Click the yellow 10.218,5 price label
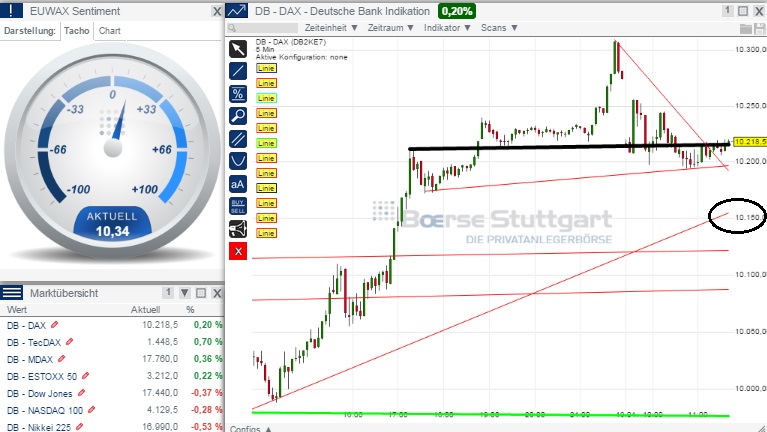The width and height of the screenshot is (767, 432). (750, 141)
